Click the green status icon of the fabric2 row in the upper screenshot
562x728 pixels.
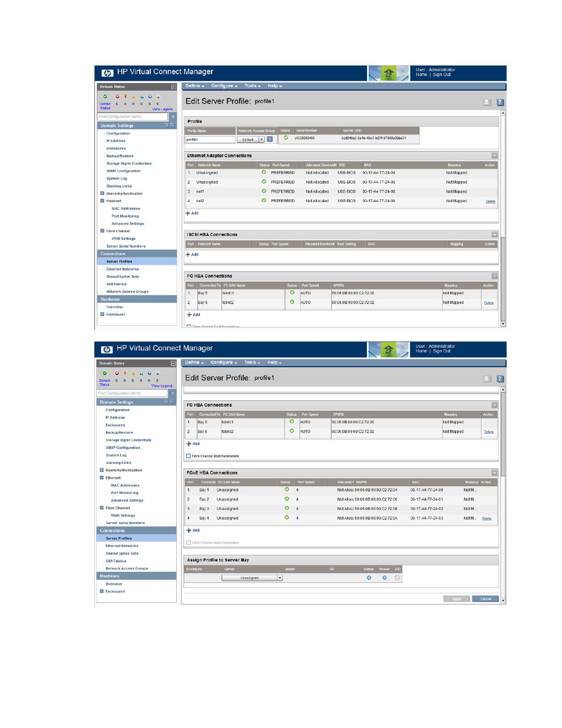(x=292, y=302)
